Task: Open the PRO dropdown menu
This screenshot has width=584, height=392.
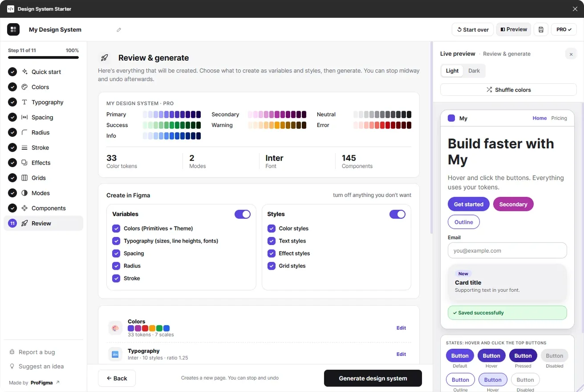Action: pos(564,29)
